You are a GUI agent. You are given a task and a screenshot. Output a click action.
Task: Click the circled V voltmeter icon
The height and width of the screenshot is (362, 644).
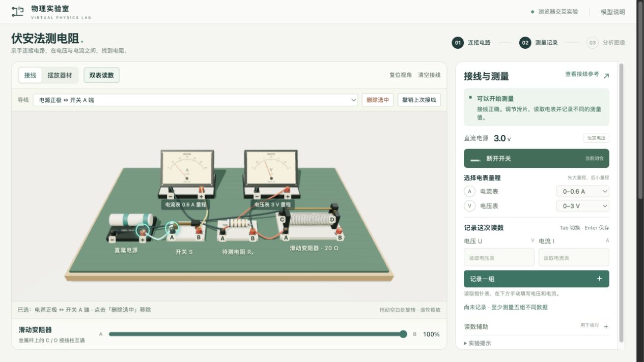click(469, 206)
